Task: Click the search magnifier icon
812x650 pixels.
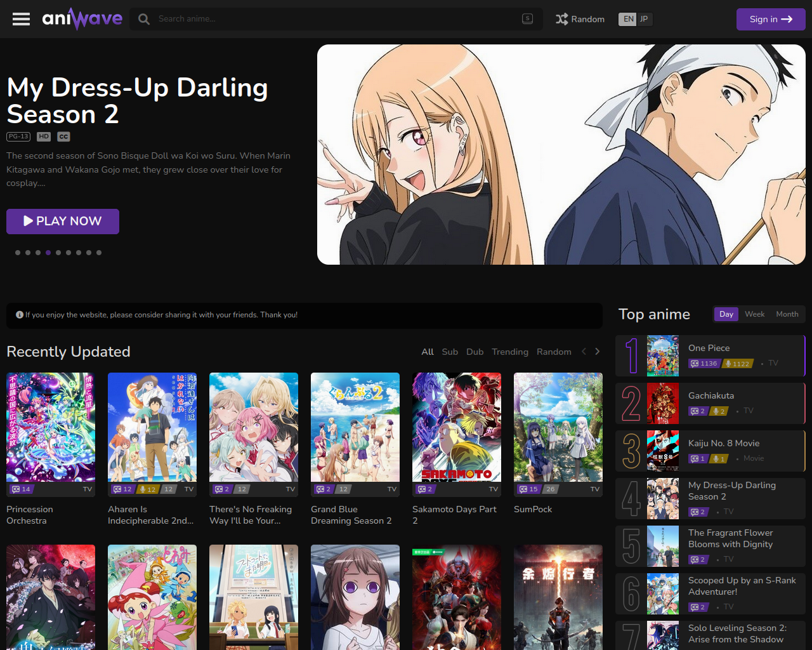Action: point(144,19)
